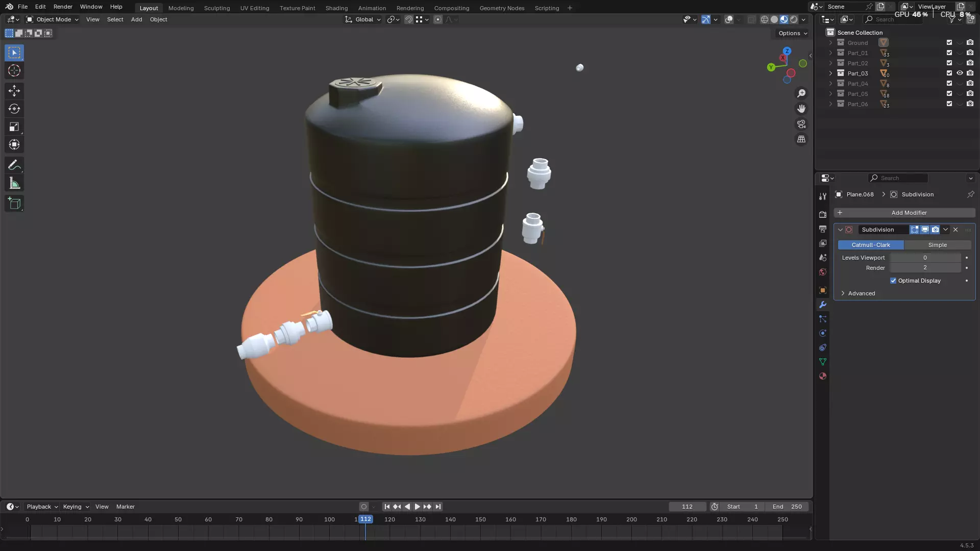Activate the Select Box tool
980x551 pixels.
14,53
